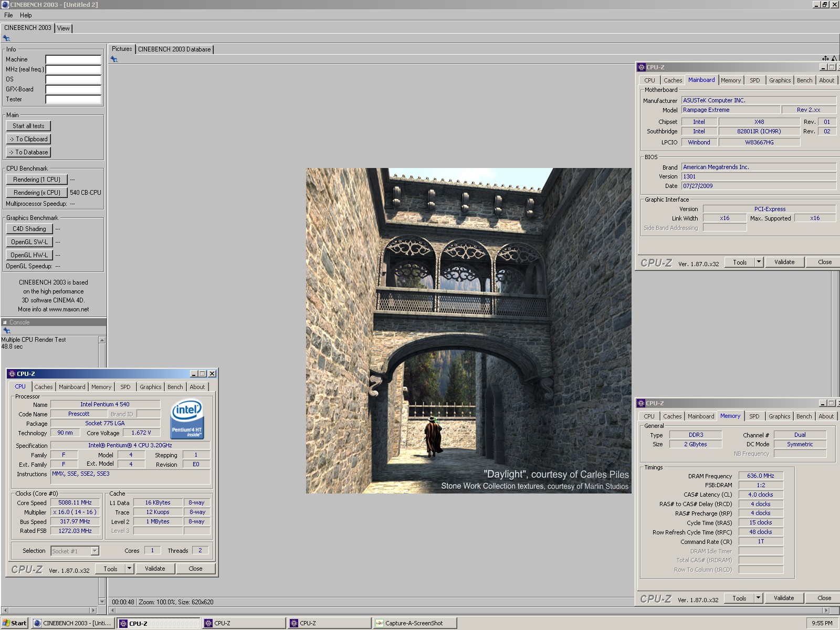840x630 pixels.
Task: Click the left panel scrollbar down arrow
Action: (102, 601)
